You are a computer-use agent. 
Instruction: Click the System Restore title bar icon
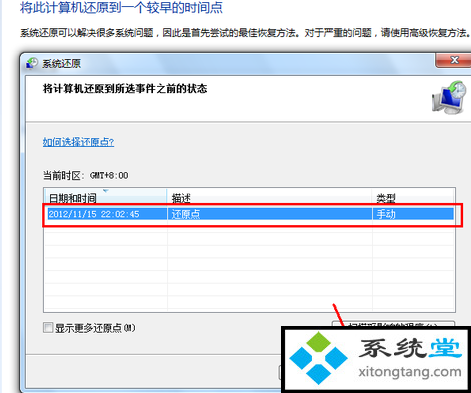point(32,63)
